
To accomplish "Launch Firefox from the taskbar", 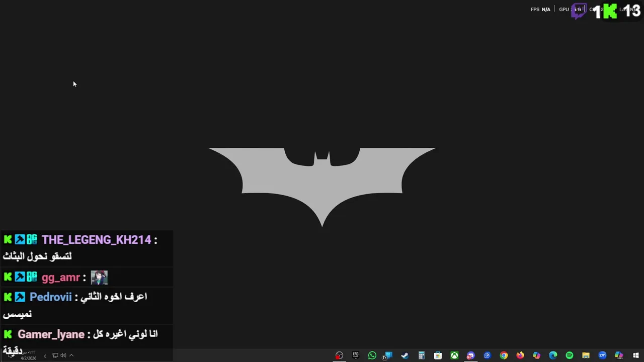I will (x=520, y=355).
